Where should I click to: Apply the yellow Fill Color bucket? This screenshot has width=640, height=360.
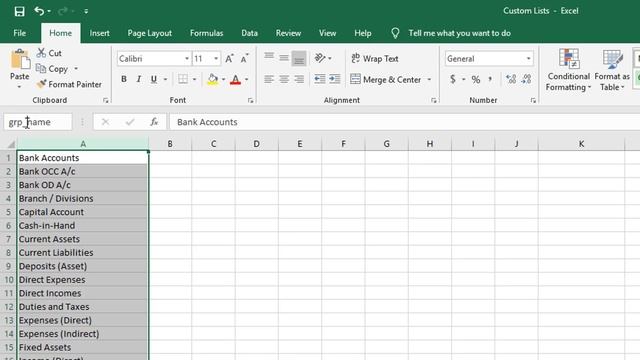(213, 79)
